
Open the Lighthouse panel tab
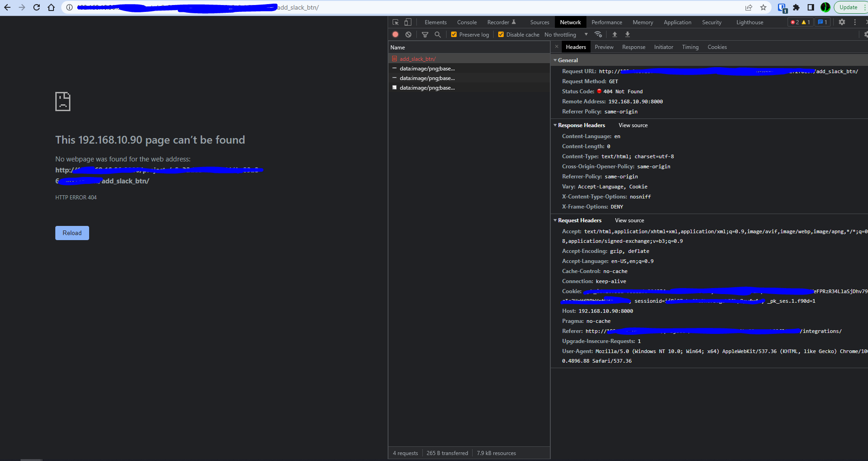[750, 22]
